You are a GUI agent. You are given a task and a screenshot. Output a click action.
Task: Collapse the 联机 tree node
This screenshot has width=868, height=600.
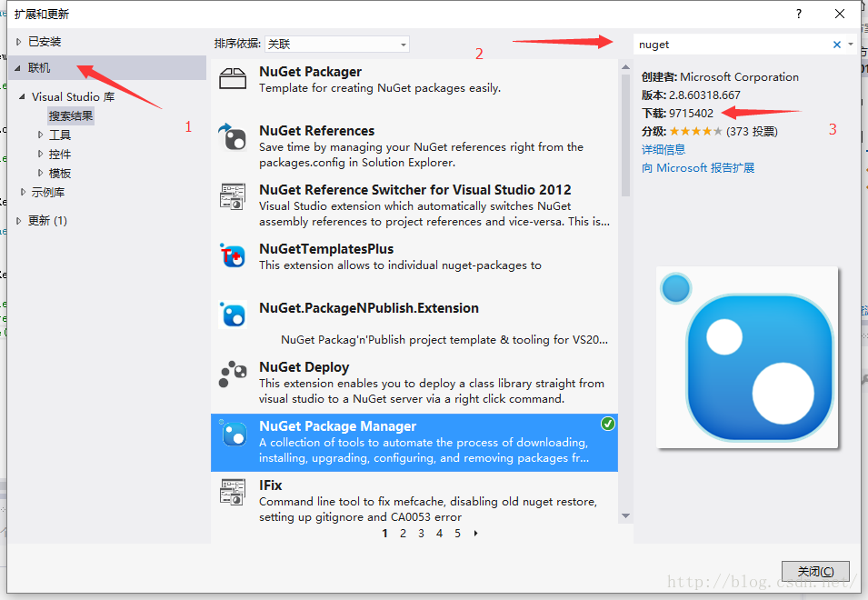click(17, 68)
